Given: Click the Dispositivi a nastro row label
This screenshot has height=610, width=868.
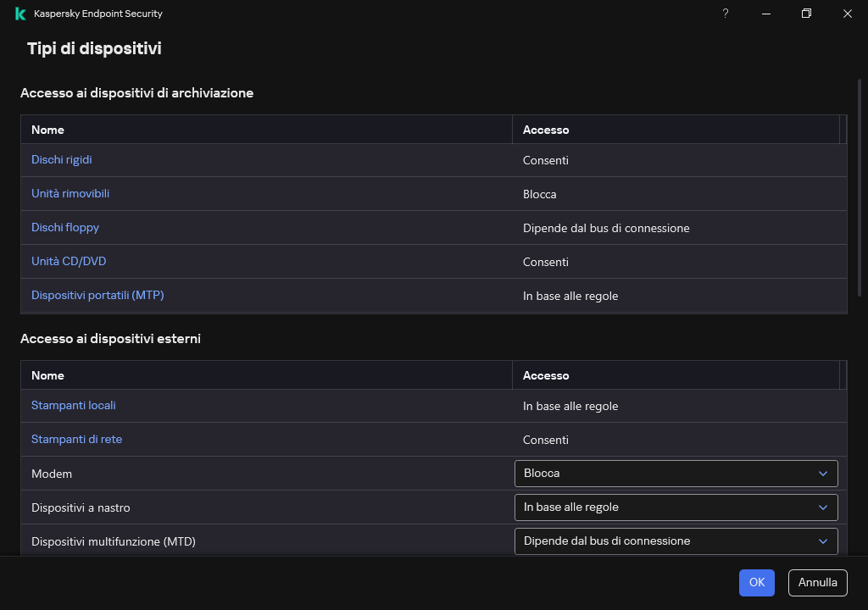Looking at the screenshot, I should tap(81, 507).
